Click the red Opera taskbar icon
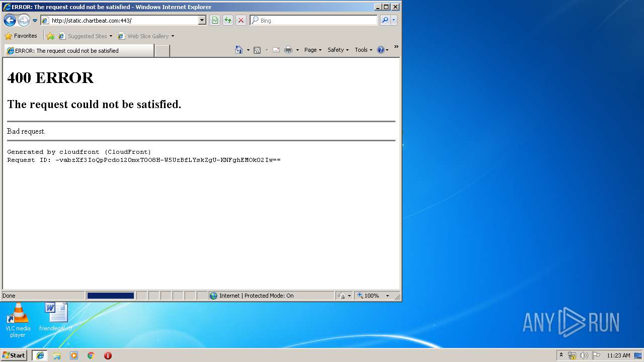Screen dimensions: 644x362 point(108,355)
